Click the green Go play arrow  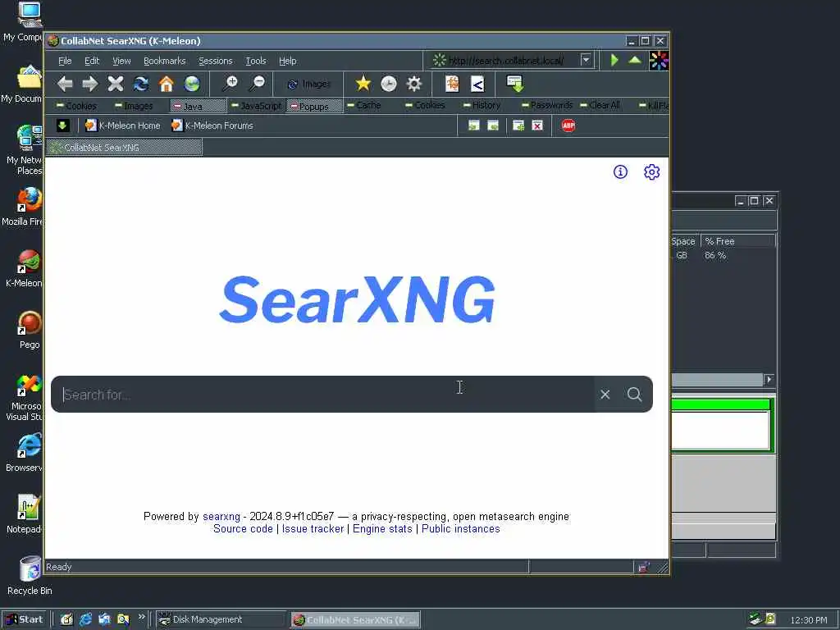(x=614, y=60)
